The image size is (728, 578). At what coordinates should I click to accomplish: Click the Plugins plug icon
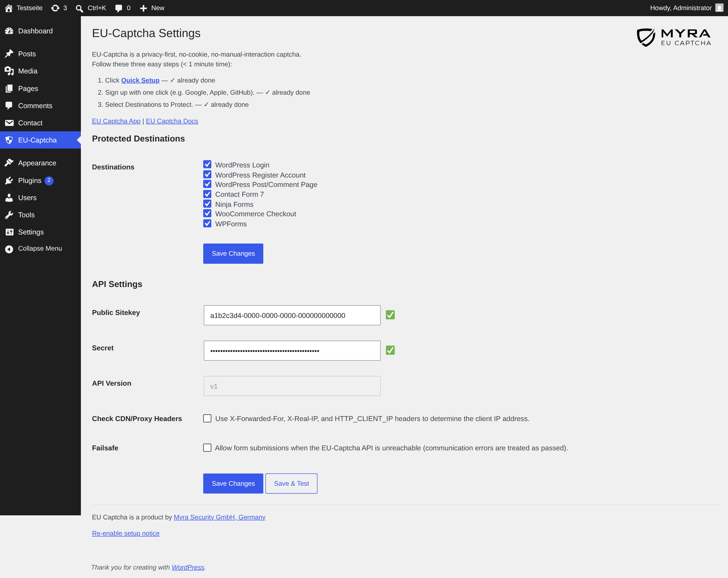click(x=9, y=181)
